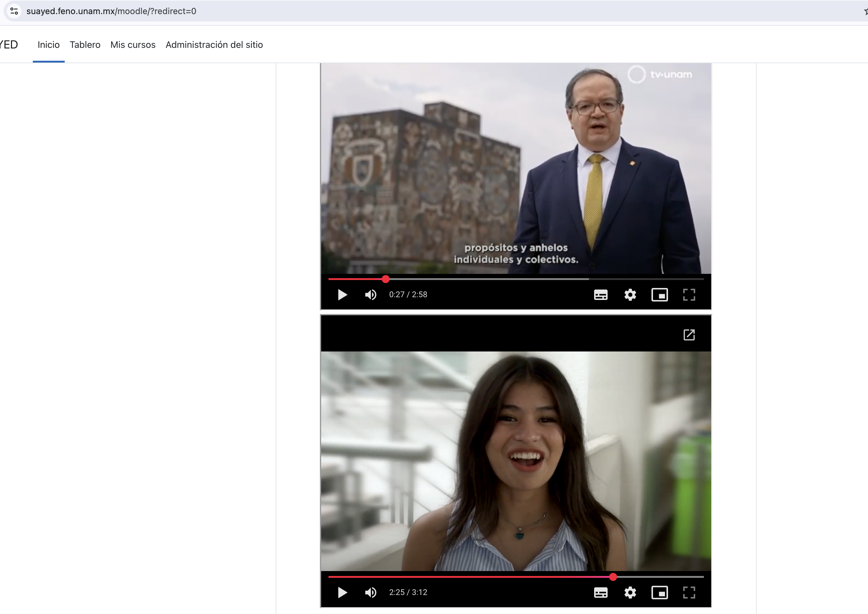The height and width of the screenshot is (614, 868).
Task: Click the address bar URL field
Action: pos(435,11)
